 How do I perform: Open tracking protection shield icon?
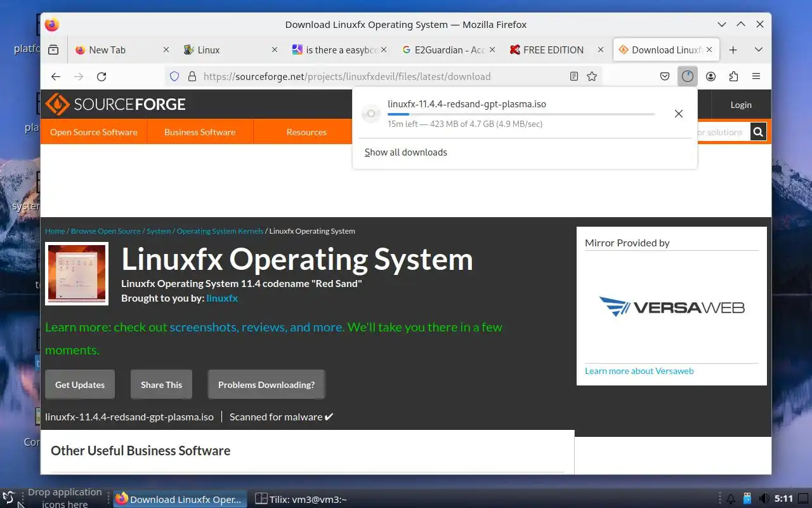tap(174, 76)
